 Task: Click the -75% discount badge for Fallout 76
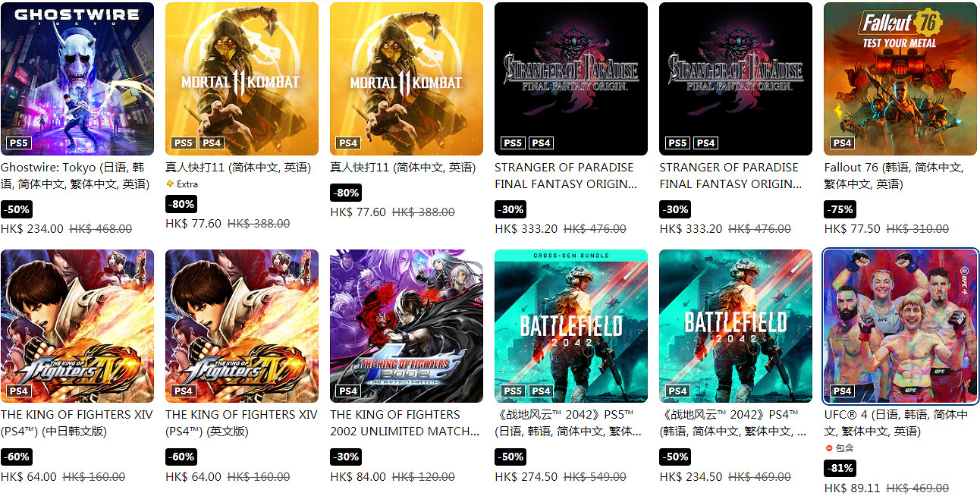coord(840,209)
